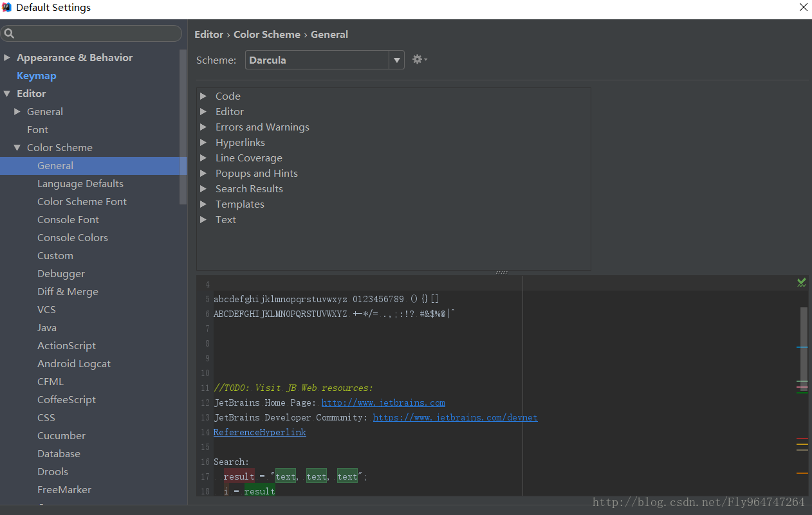The height and width of the screenshot is (515, 812).
Task: Click the settings tree vertical scrollbar
Action: coord(183,127)
